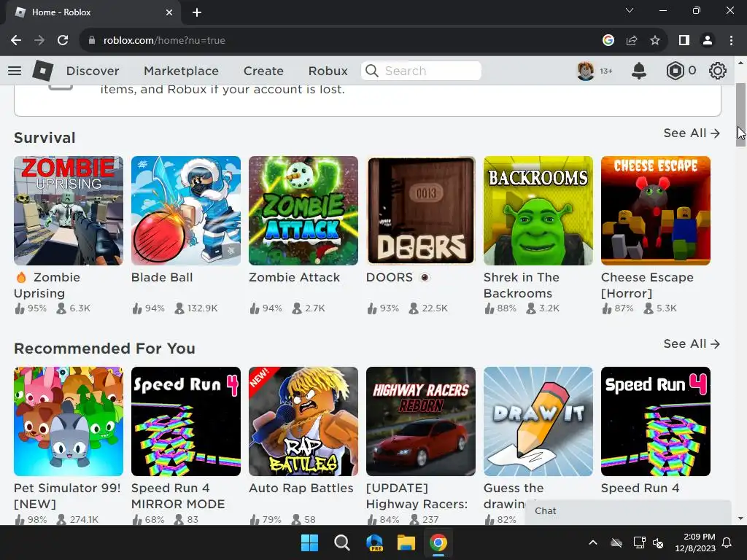Open the tab search chevron
The image size is (747, 560).
(x=630, y=10)
